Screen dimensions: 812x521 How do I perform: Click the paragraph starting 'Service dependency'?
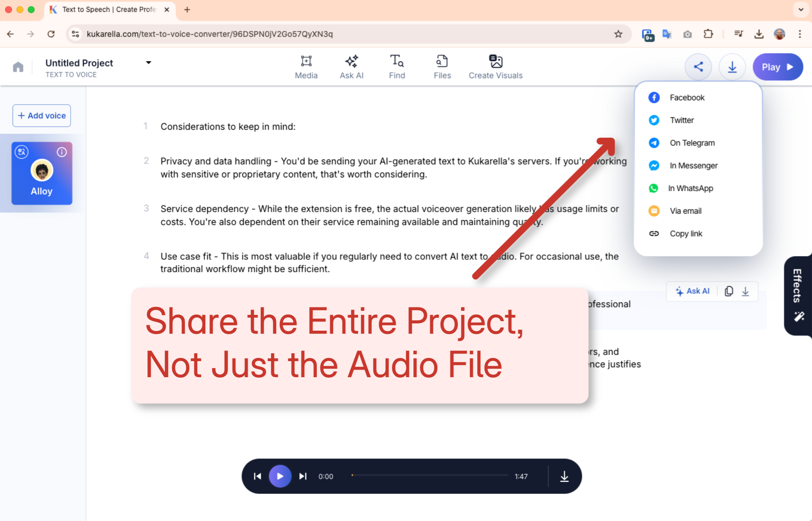coord(390,215)
